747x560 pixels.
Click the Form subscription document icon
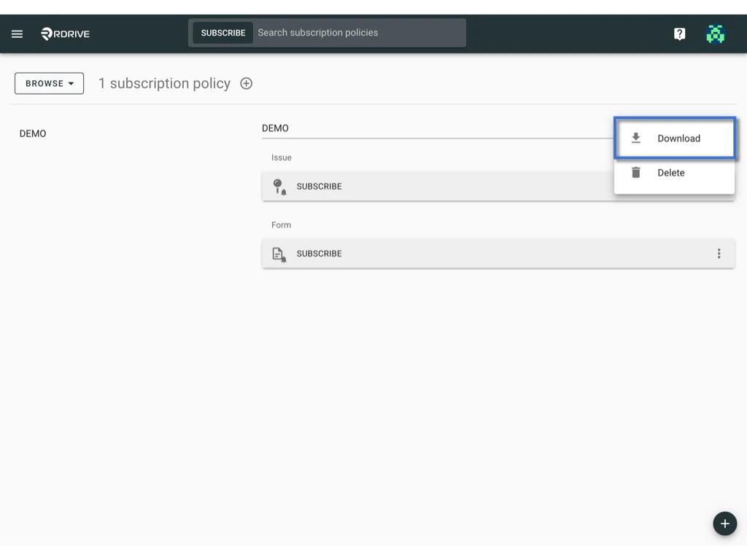(279, 253)
